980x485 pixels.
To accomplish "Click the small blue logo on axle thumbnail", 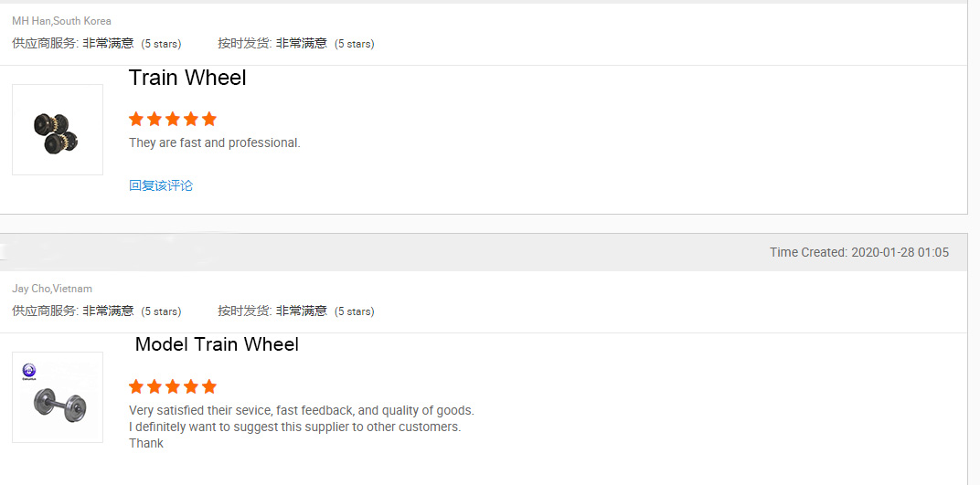I will 29,371.
